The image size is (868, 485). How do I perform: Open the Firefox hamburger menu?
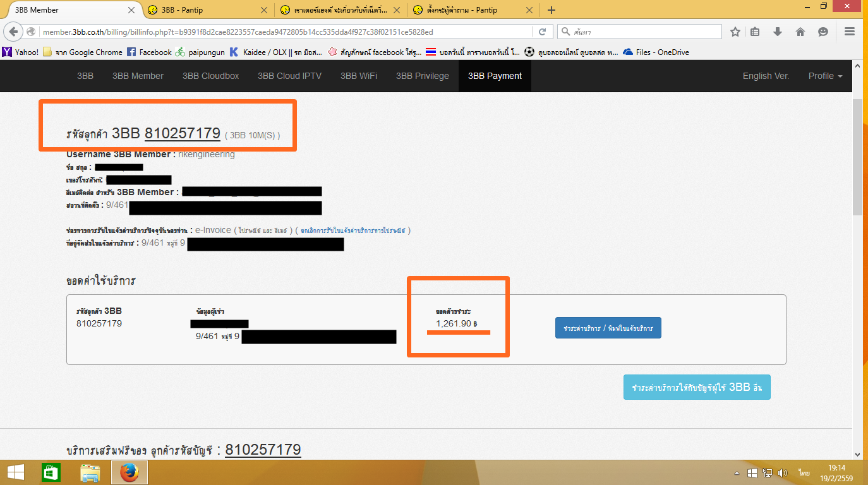click(850, 32)
